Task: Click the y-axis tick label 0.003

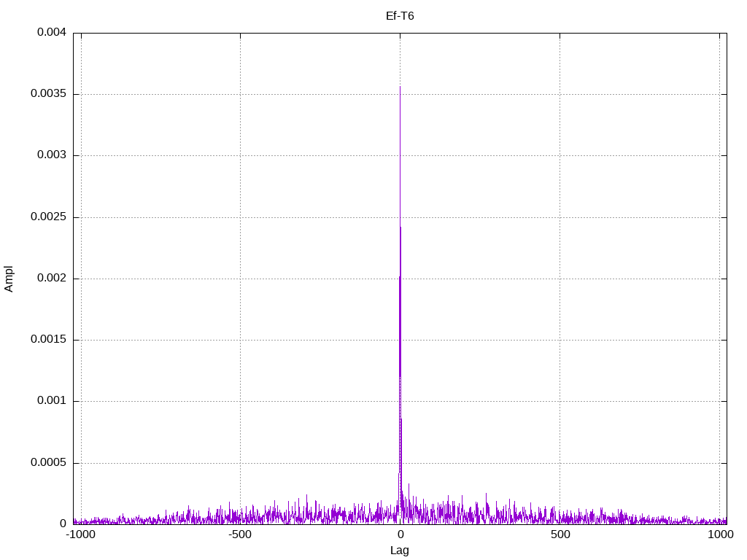Action: pyautogui.click(x=52, y=155)
